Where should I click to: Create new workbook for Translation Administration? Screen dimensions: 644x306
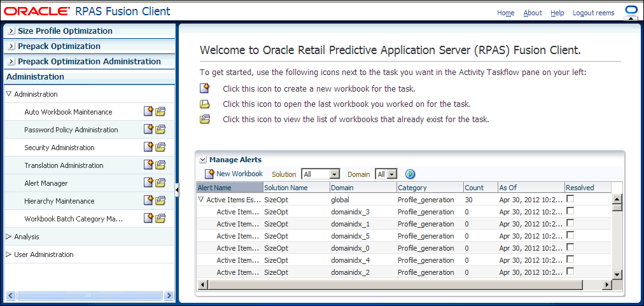(x=148, y=165)
